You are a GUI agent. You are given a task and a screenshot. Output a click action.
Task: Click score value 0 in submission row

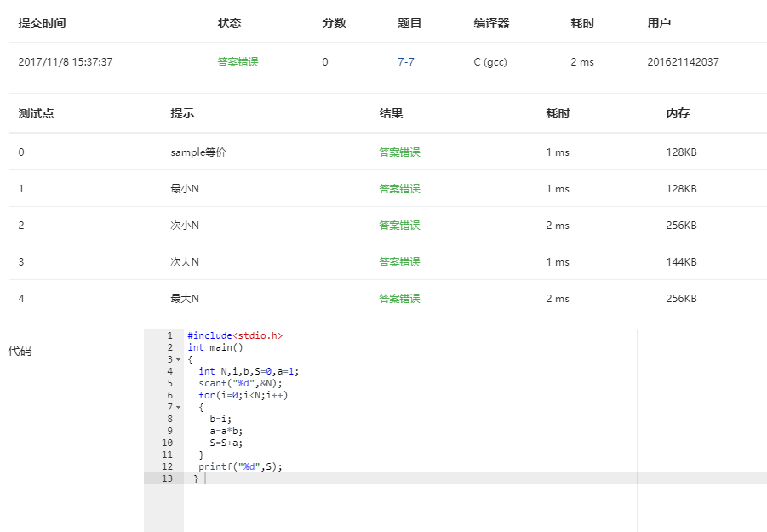pyautogui.click(x=325, y=61)
